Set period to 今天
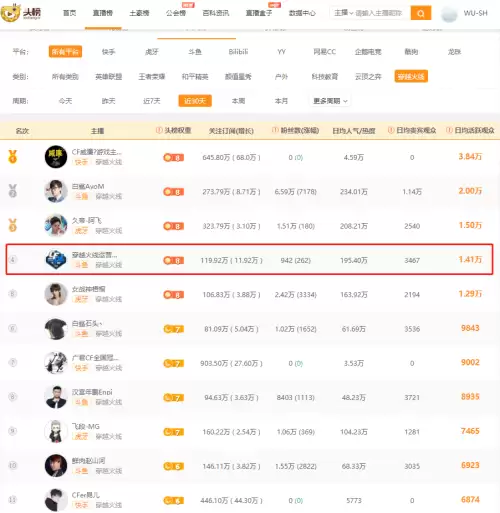 (65, 101)
